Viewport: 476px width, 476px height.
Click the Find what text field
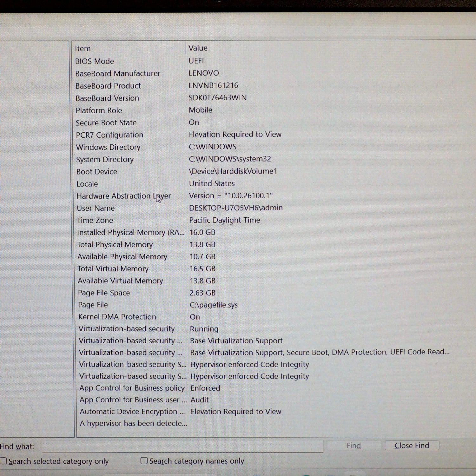[x=182, y=446]
